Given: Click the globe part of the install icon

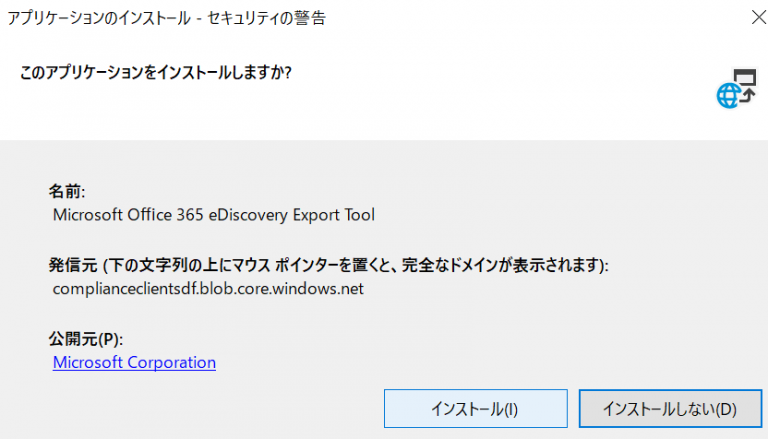Looking at the screenshot, I should tap(728, 96).
